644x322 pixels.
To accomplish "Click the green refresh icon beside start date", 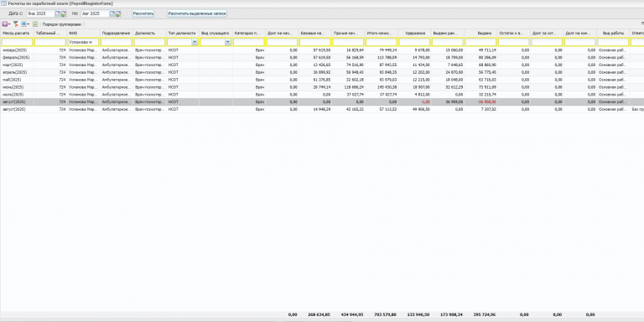I will pyautogui.click(x=63, y=13).
